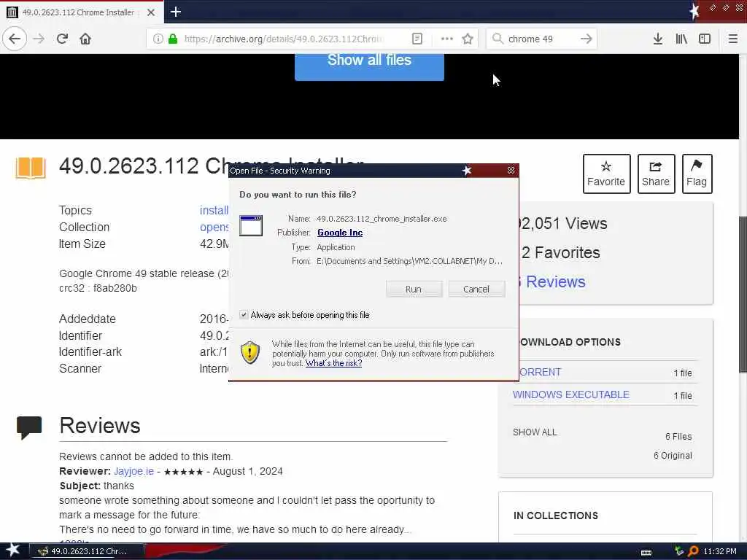Click the green padlock security icon
747x560 pixels.
(x=173, y=39)
